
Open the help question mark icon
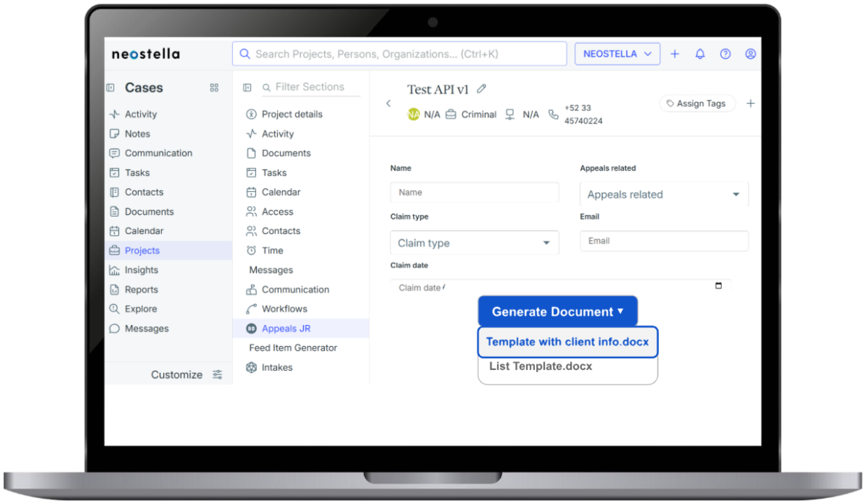725,54
